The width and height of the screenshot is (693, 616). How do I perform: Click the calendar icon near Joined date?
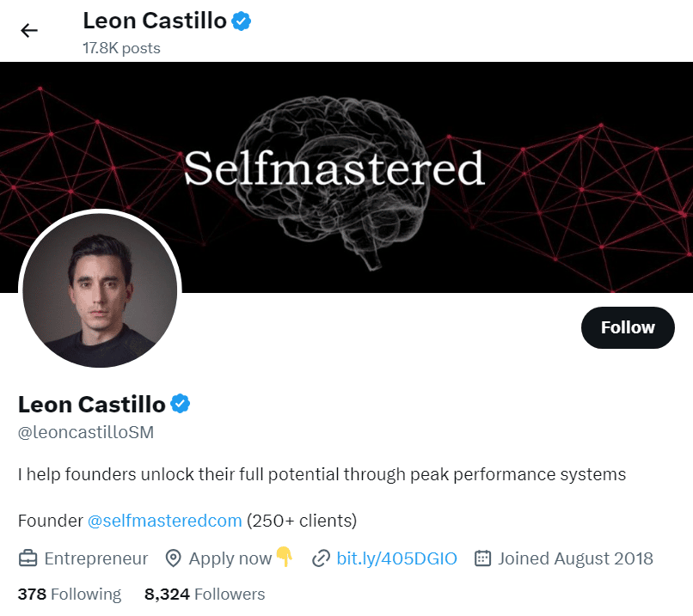pos(482,558)
